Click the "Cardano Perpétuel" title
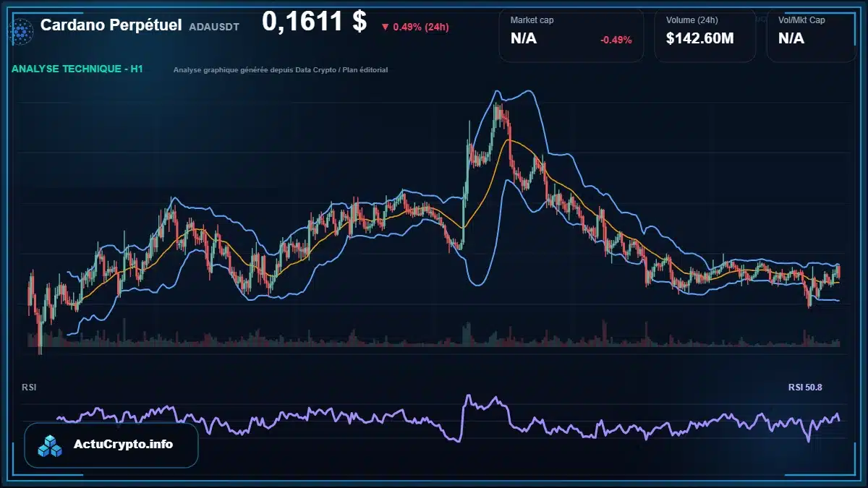 point(111,25)
